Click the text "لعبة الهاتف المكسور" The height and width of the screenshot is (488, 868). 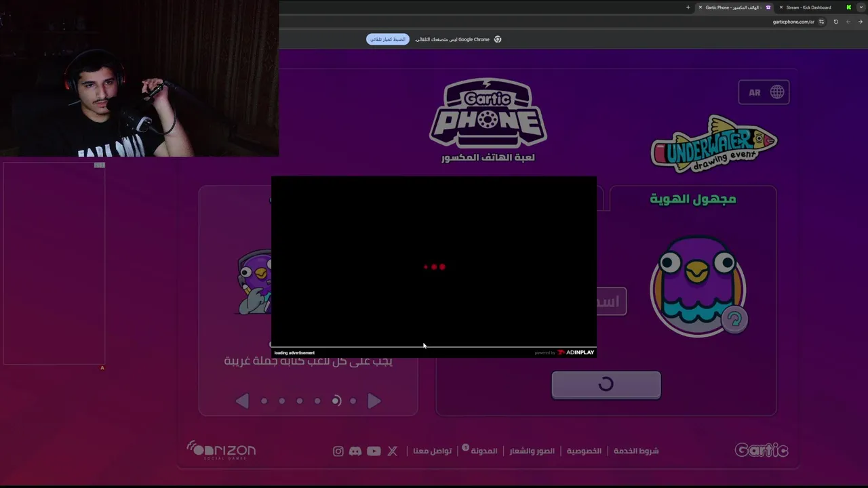[488, 158]
